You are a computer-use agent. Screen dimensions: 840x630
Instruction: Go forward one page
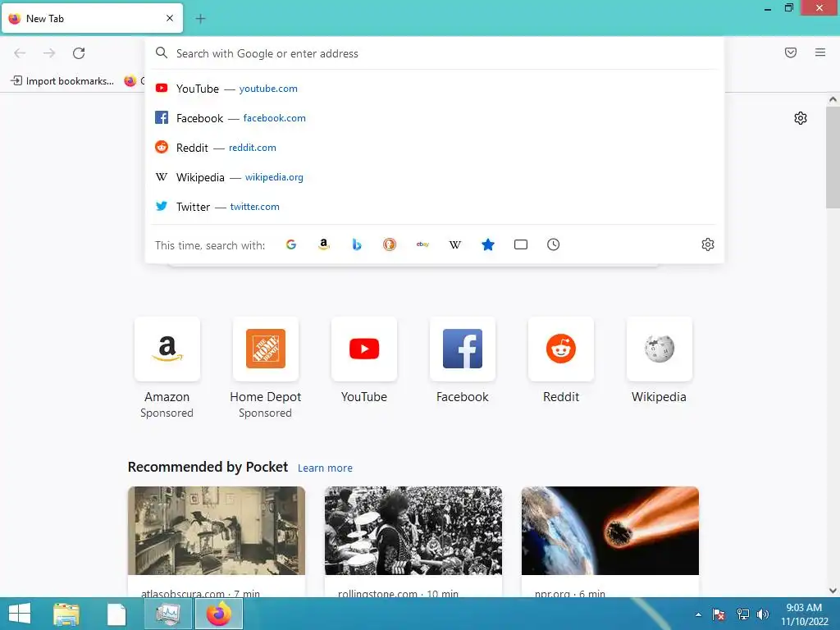pyautogui.click(x=49, y=53)
